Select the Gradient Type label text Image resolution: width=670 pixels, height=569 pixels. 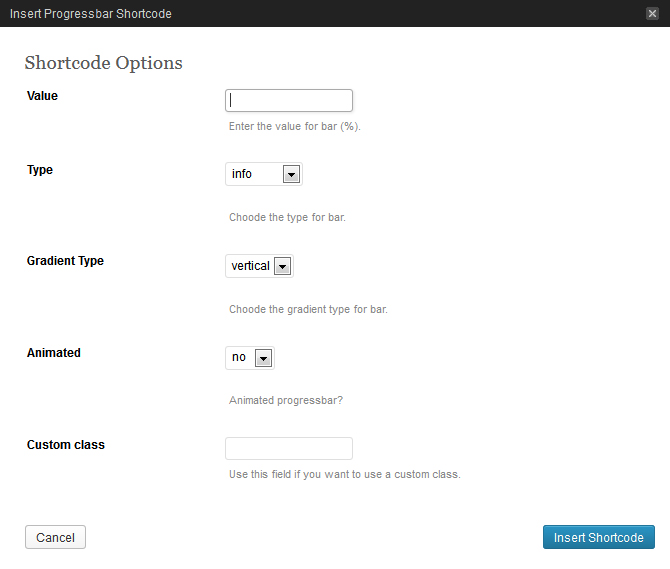pos(65,261)
